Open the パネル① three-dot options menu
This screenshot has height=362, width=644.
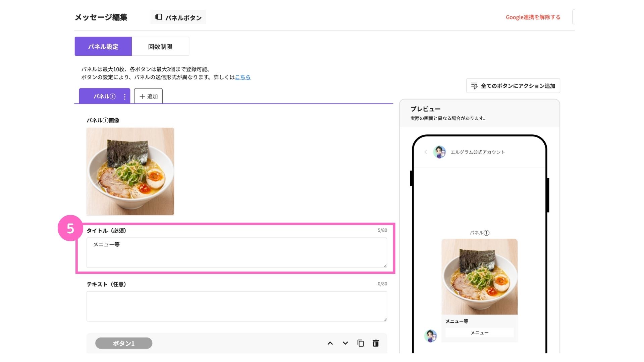(125, 97)
